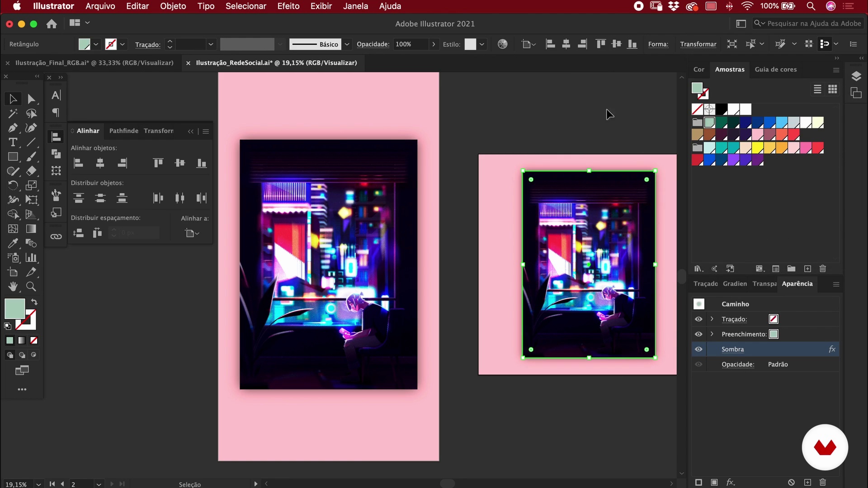The height and width of the screenshot is (488, 868).
Task: Pick the black swatch in Amostras
Action: (722, 109)
